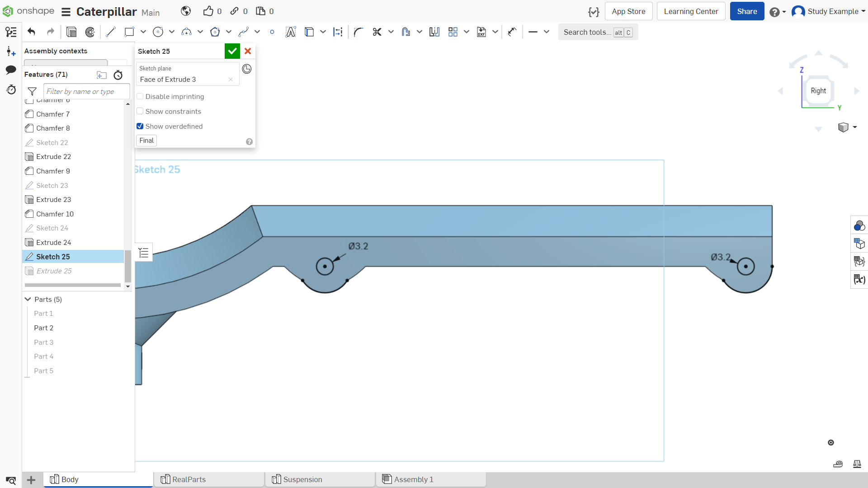The image size is (868, 488).
Task: Click the Undo arrow
Action: coord(31,32)
